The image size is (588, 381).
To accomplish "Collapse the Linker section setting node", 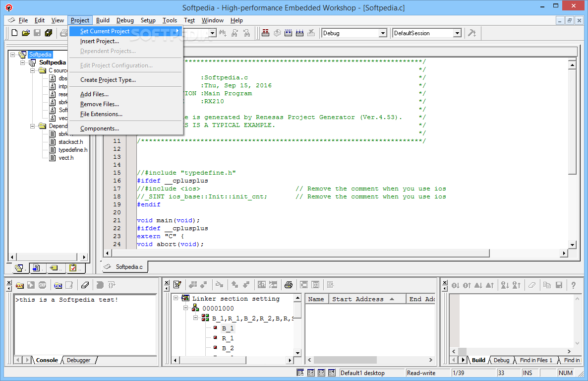I will tap(176, 298).
